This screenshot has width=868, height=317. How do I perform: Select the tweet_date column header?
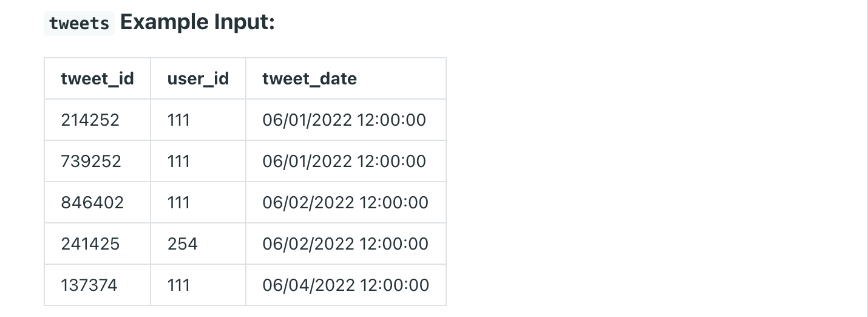click(x=310, y=78)
